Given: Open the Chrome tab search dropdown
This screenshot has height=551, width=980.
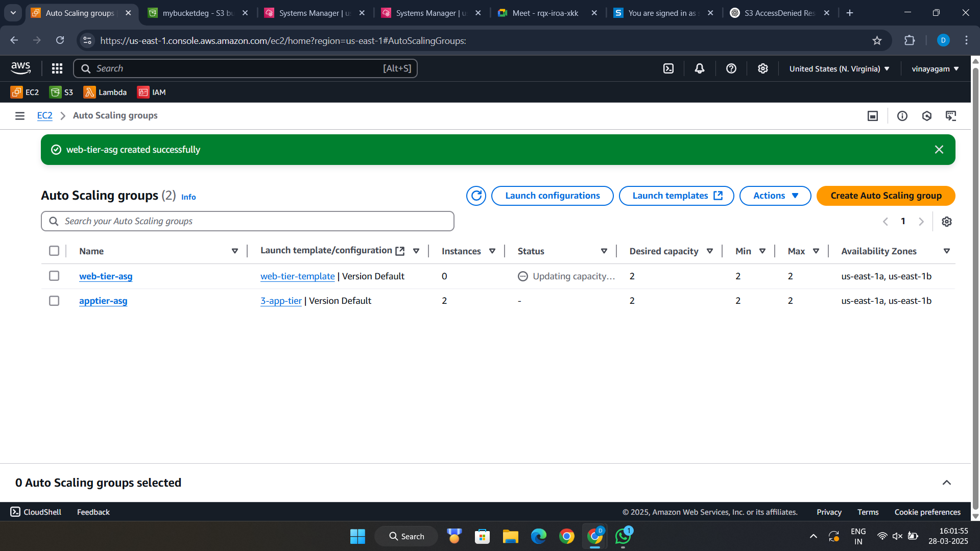Looking at the screenshot, I should (x=13, y=13).
